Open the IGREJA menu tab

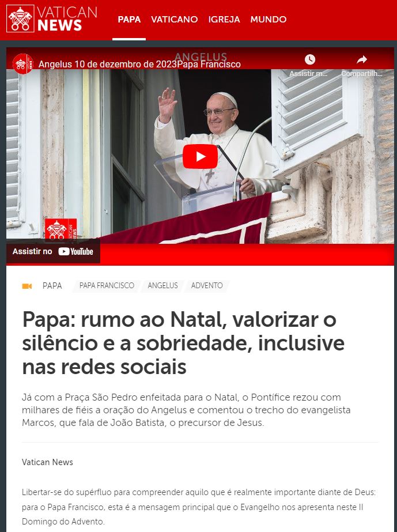coord(224,20)
